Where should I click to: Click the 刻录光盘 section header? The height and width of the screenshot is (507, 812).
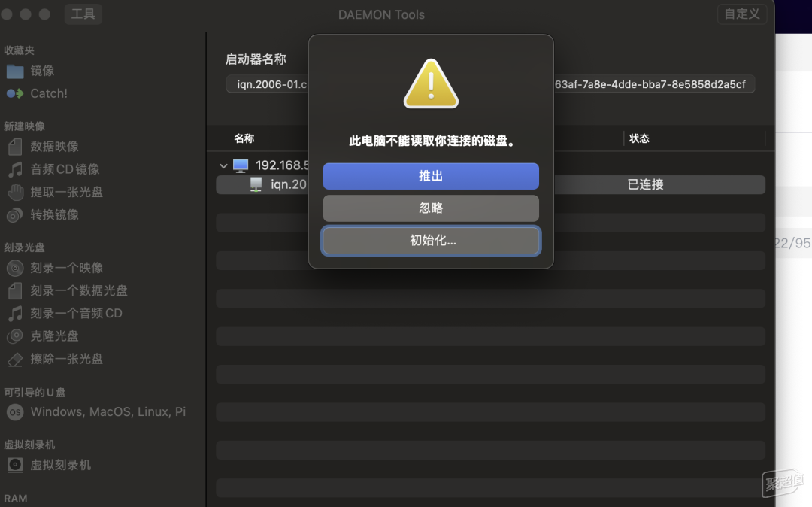[24, 247]
